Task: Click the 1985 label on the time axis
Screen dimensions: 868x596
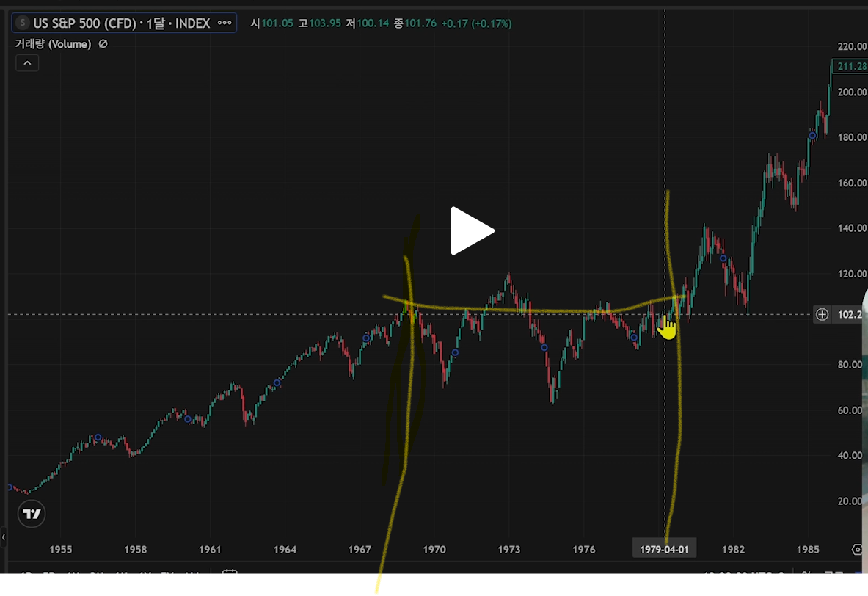Action: pos(809,550)
